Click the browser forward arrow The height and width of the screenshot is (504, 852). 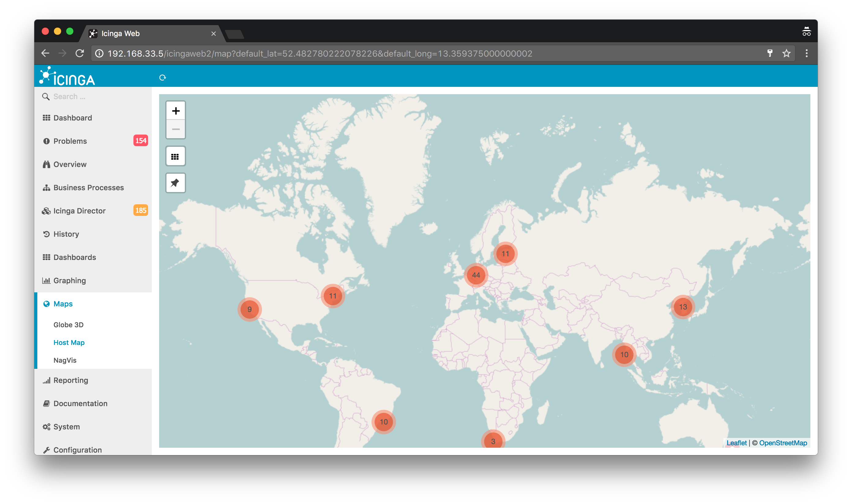coord(62,53)
